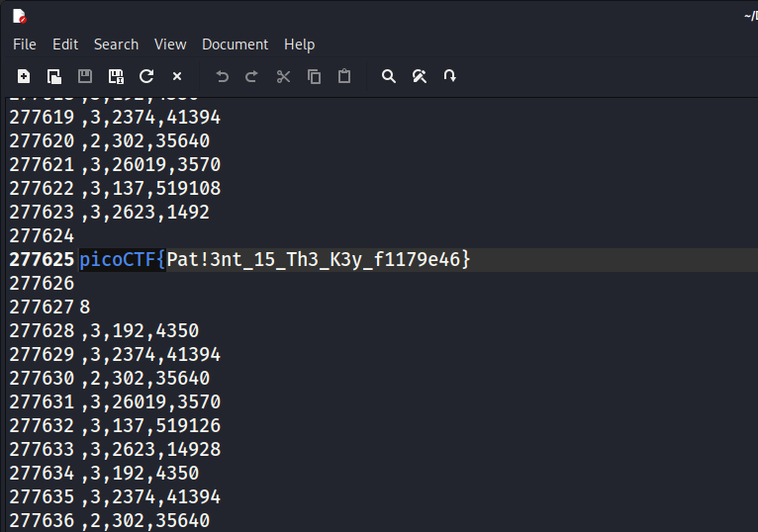This screenshot has width=758, height=532.
Task: Expand the Document menu
Action: point(235,44)
